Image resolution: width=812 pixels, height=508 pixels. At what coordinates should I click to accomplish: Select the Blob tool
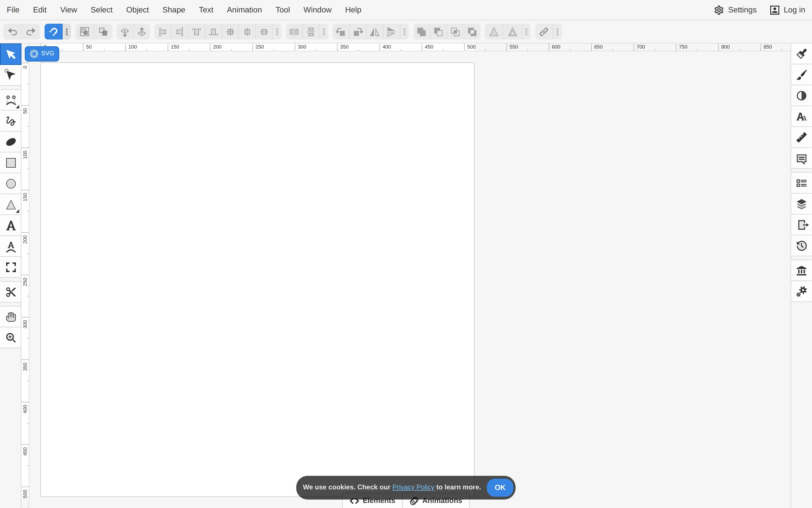coord(11,142)
